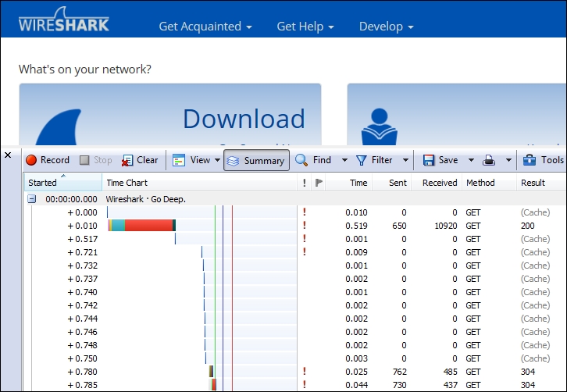Select the request row started +0.746
The width and height of the screenshot is (567, 392).
tap(295, 332)
